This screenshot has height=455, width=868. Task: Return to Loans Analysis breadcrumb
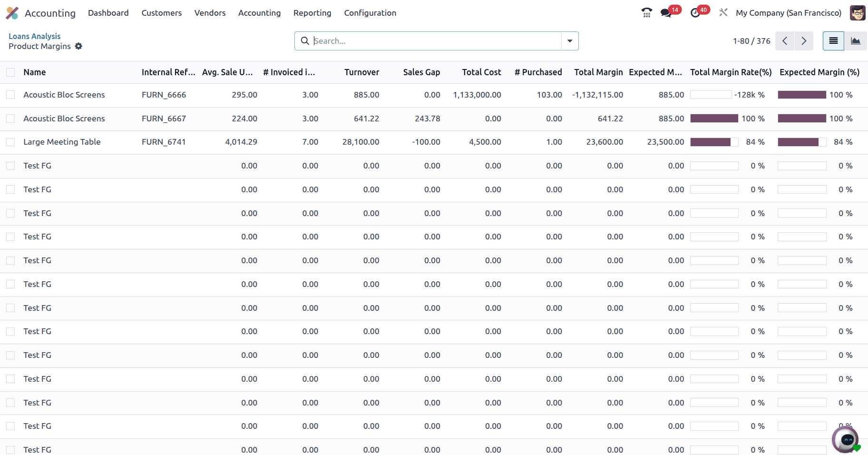coord(34,36)
